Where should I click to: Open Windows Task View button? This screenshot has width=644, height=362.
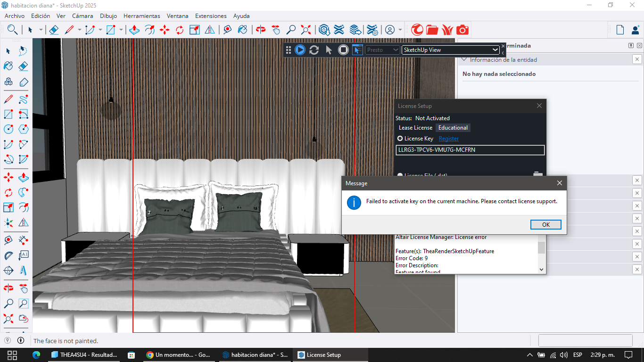pos(13,355)
